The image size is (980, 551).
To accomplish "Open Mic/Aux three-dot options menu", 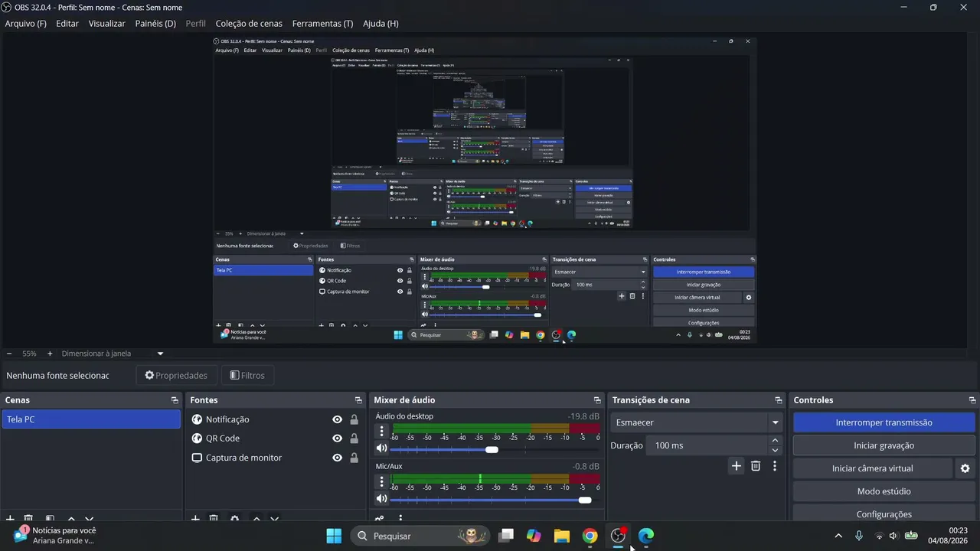I will (381, 481).
